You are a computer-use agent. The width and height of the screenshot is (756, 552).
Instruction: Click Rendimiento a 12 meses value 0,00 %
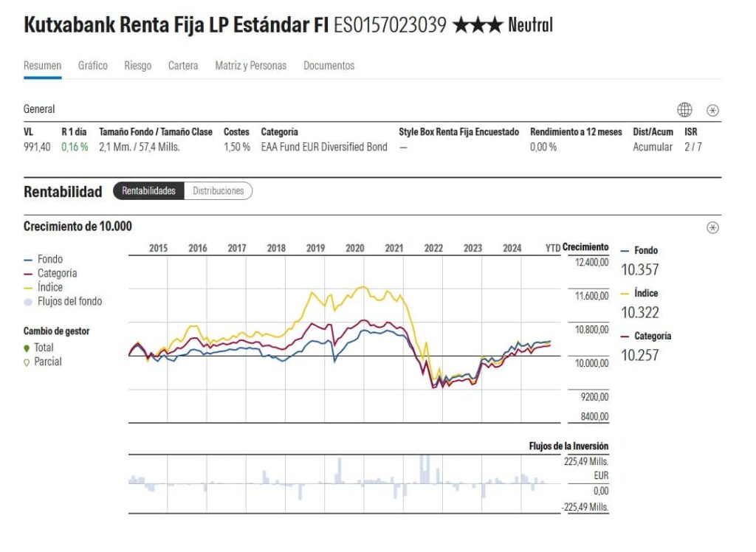point(543,147)
